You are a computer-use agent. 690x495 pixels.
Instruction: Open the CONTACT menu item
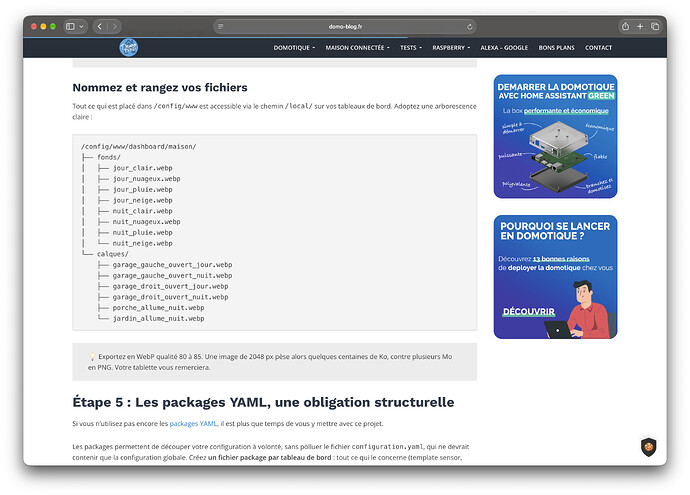tap(598, 48)
